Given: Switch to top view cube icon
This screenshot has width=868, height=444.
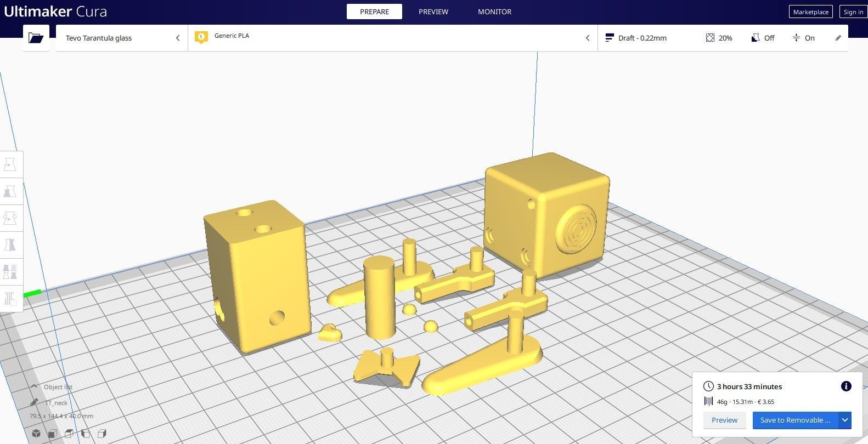Looking at the screenshot, I should pyautogui.click(x=69, y=434).
